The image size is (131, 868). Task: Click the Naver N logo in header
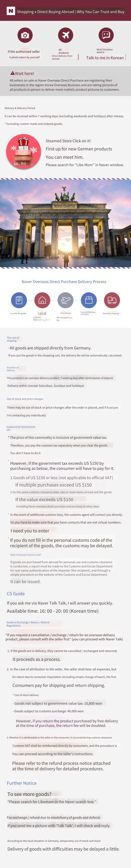pos(11,11)
